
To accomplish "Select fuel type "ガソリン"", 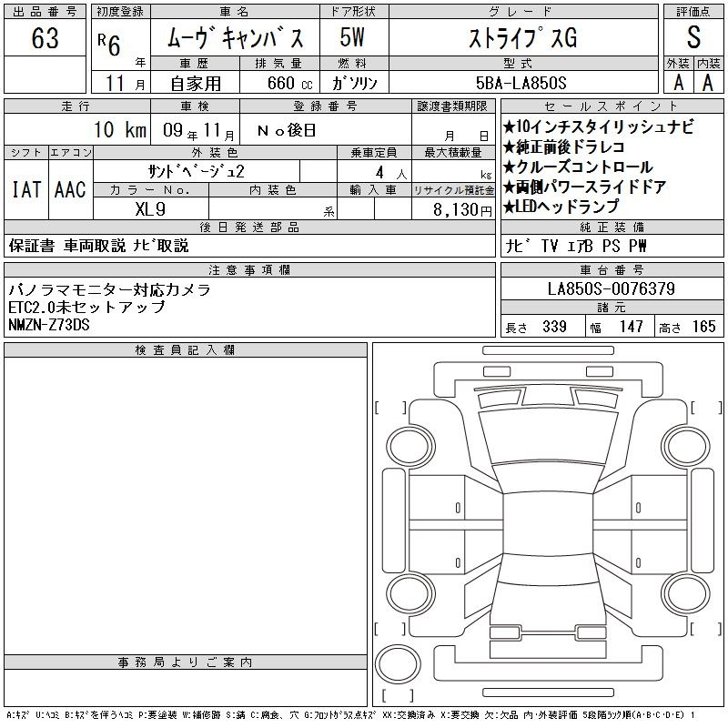I will (354, 83).
